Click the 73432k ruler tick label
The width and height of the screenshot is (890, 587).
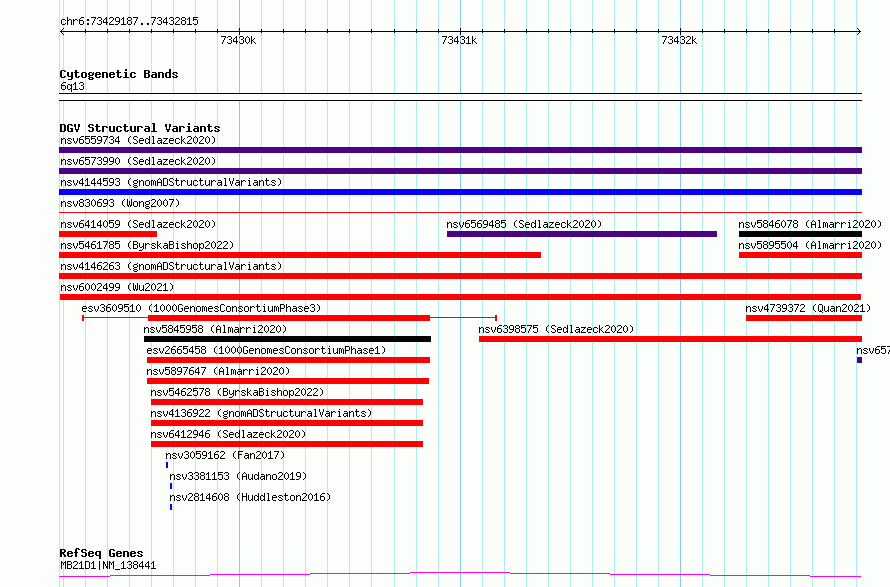(x=679, y=40)
